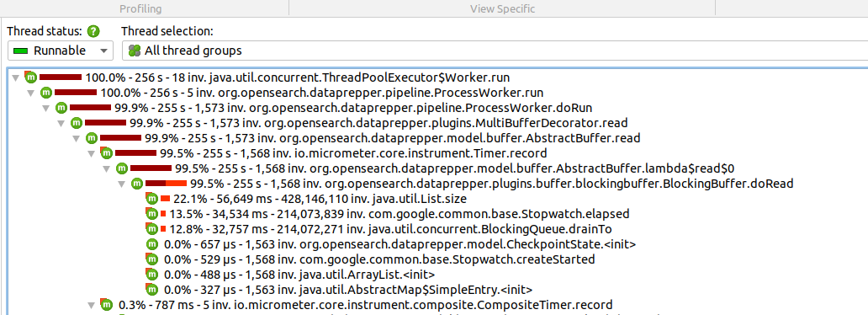Click method icon of BlockingBuffer.doRead

pos(137,184)
